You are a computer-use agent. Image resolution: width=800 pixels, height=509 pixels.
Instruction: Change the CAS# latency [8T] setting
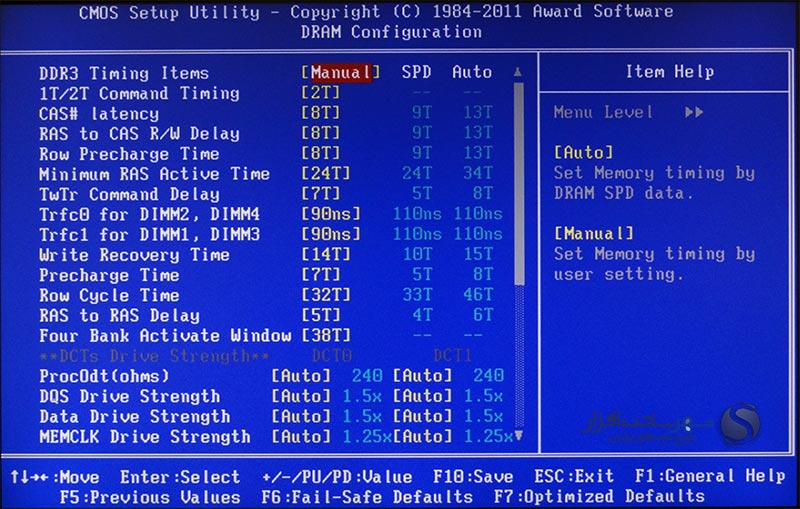(x=320, y=113)
